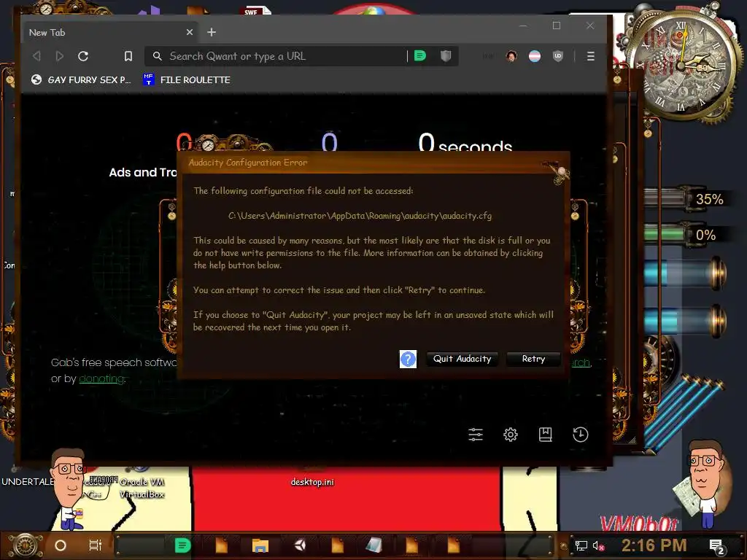The width and height of the screenshot is (747, 560).
Task: Click the face avatar extension icon
Action: coord(511,56)
